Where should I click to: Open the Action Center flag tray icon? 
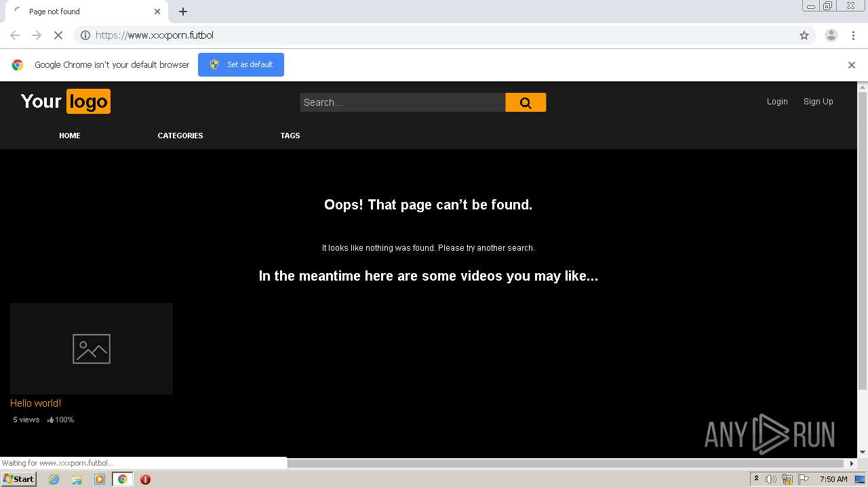pos(804,479)
